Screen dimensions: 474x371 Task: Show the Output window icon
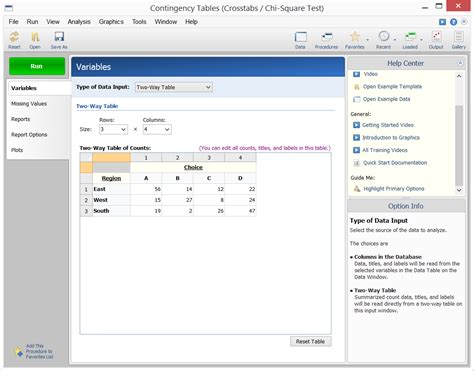(x=436, y=37)
